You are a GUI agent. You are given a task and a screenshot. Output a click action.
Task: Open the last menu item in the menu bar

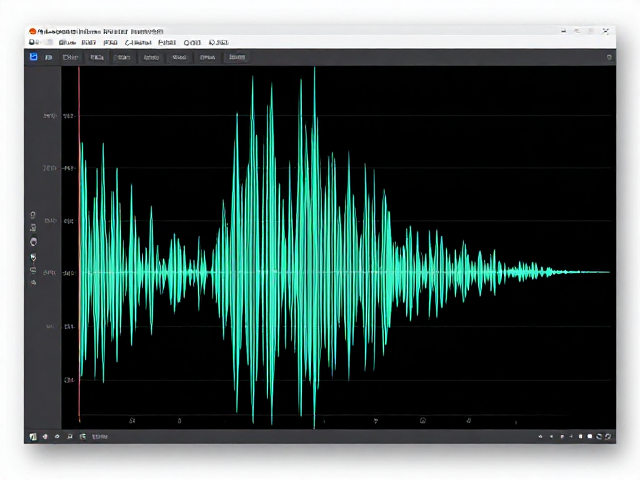219,42
